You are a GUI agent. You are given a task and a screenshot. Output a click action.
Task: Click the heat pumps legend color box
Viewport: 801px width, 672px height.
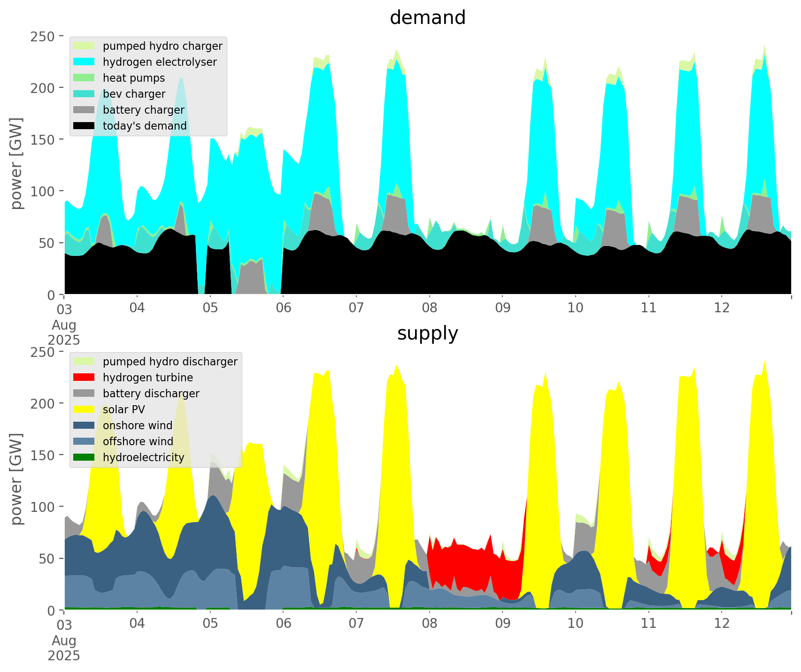pos(84,78)
